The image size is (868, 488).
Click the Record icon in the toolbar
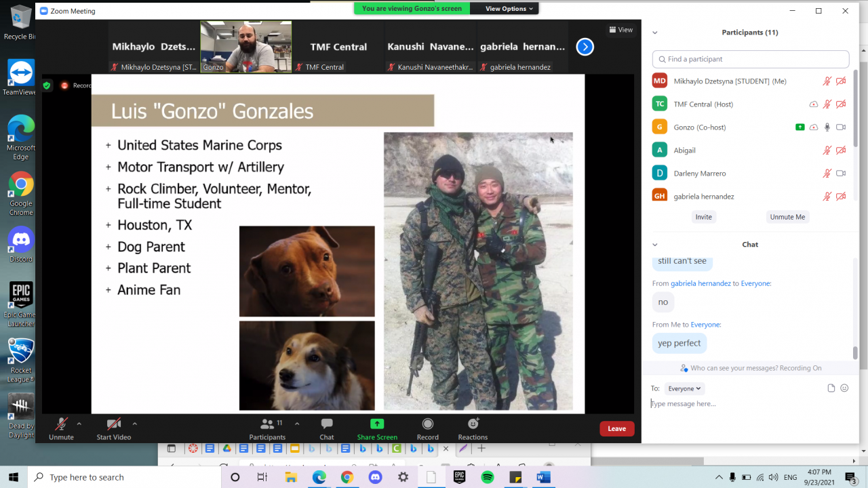click(x=427, y=424)
